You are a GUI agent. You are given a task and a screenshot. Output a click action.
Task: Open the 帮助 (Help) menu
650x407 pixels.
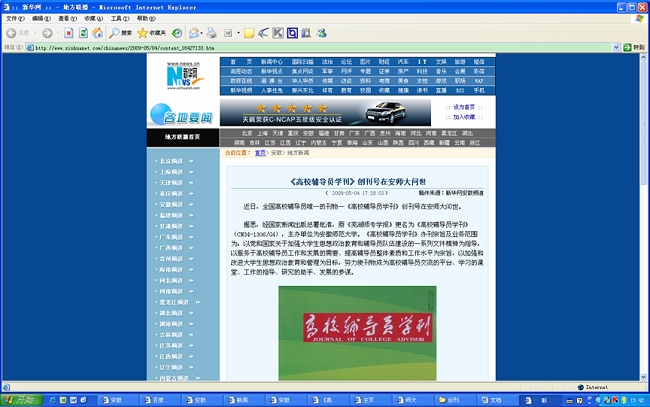[146, 19]
